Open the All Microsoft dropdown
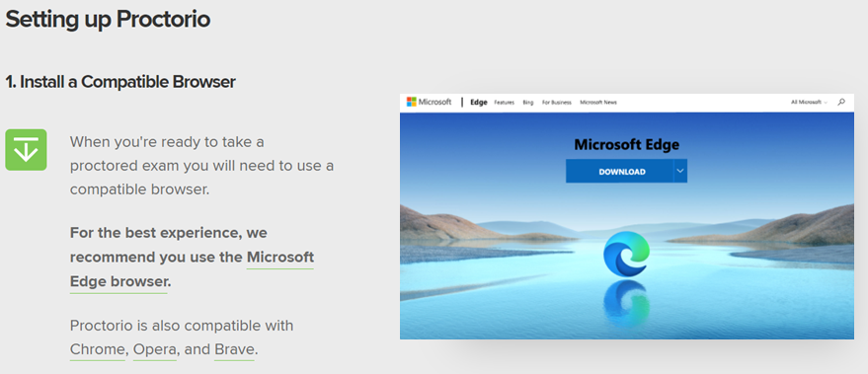Image resolution: width=868 pixels, height=374 pixels. click(x=810, y=103)
